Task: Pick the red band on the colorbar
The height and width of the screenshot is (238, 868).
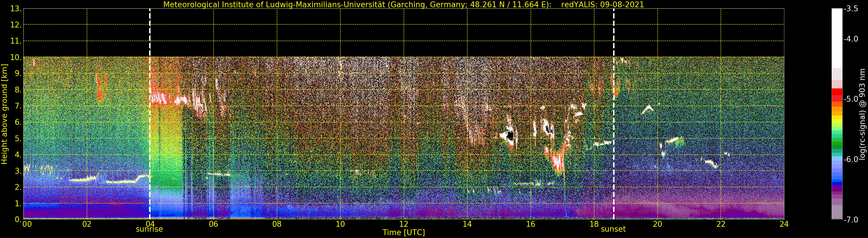Action: 837,92
